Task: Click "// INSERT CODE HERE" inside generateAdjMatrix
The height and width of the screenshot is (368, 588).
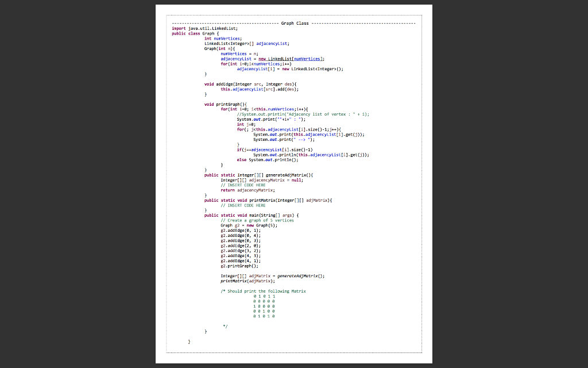Action: coord(243,185)
